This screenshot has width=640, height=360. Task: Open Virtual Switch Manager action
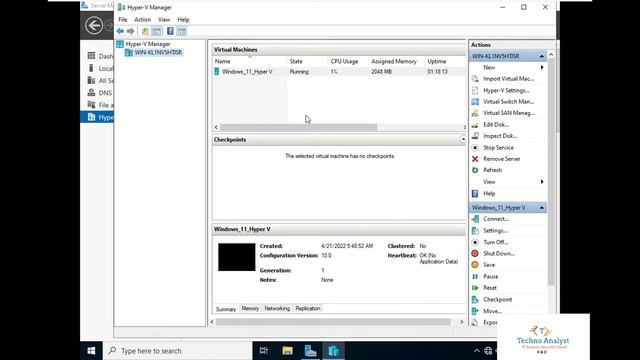click(508, 102)
